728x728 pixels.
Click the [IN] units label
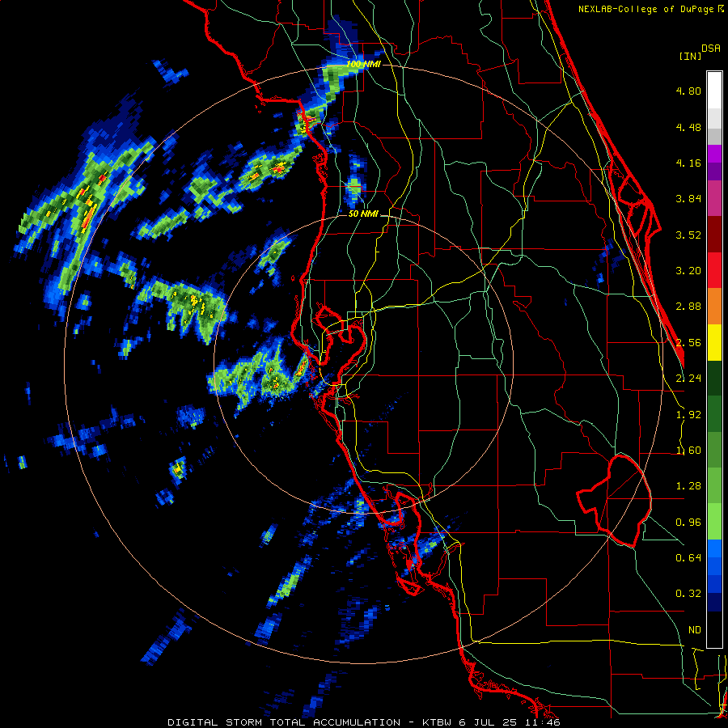[x=690, y=56]
